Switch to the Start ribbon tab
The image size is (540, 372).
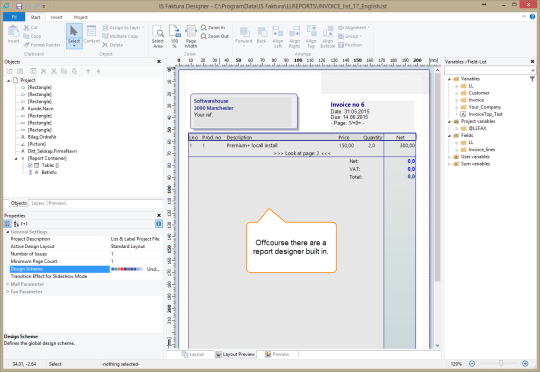click(35, 17)
